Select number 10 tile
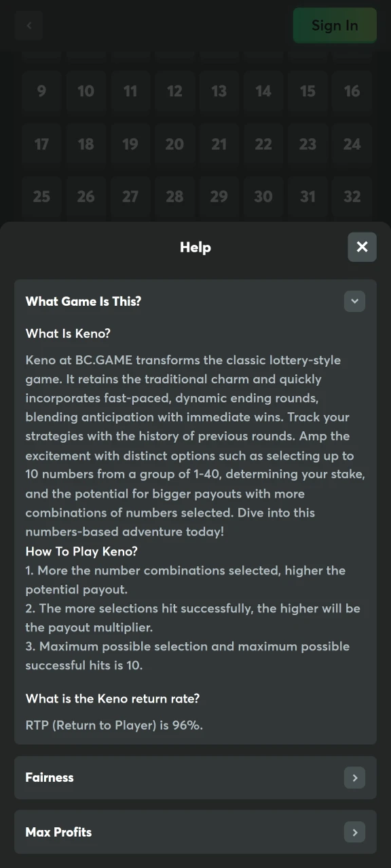 tap(86, 91)
